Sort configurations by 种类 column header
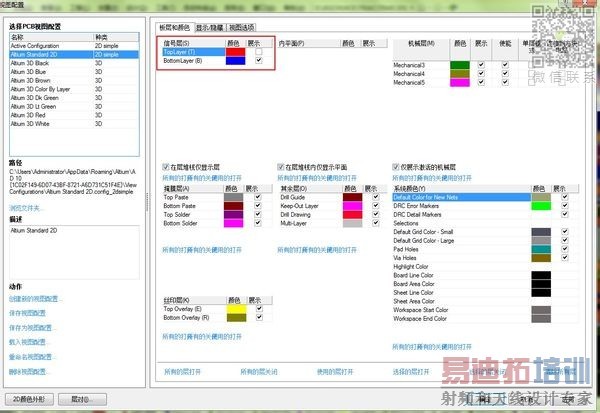Screen dimensions: 600x413 (x=116, y=37)
